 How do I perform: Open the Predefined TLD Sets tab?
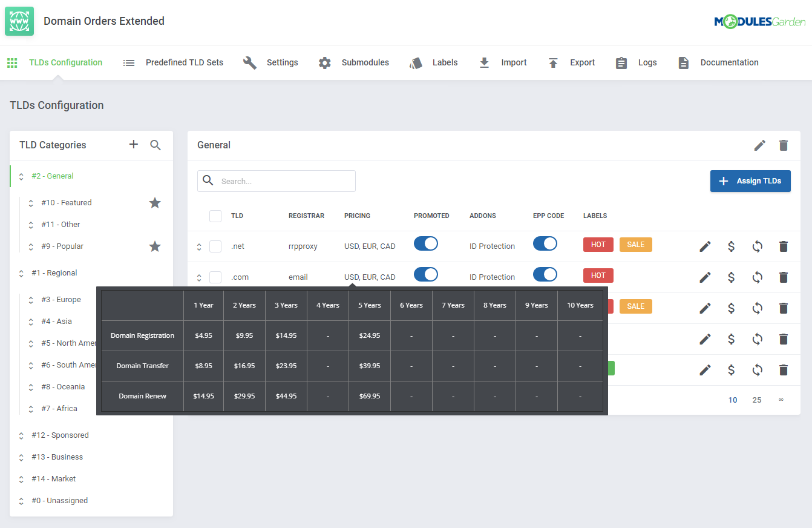point(173,62)
